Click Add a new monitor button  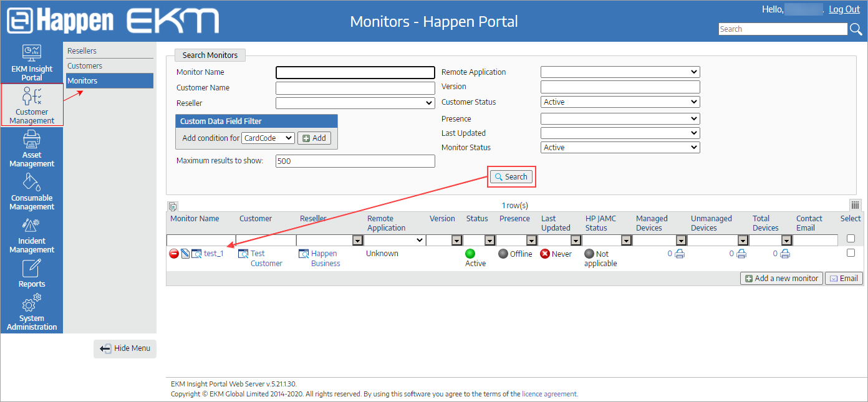click(x=781, y=279)
